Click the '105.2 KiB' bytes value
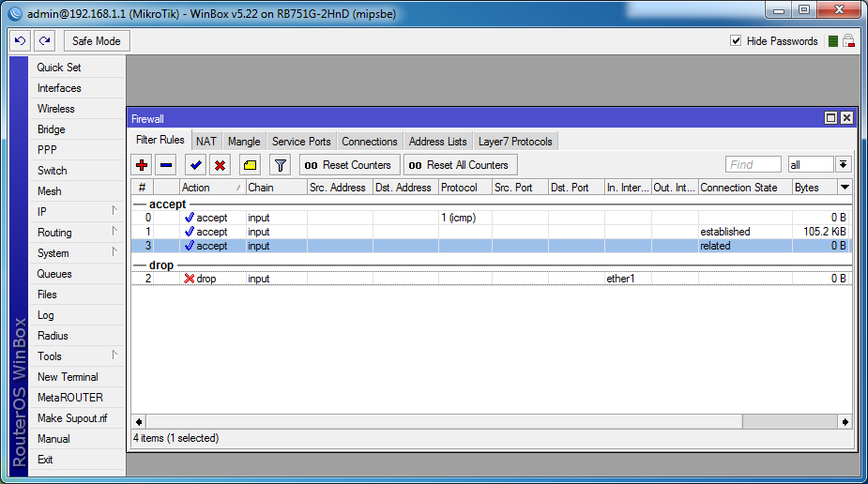This screenshot has height=484, width=868. (x=824, y=232)
